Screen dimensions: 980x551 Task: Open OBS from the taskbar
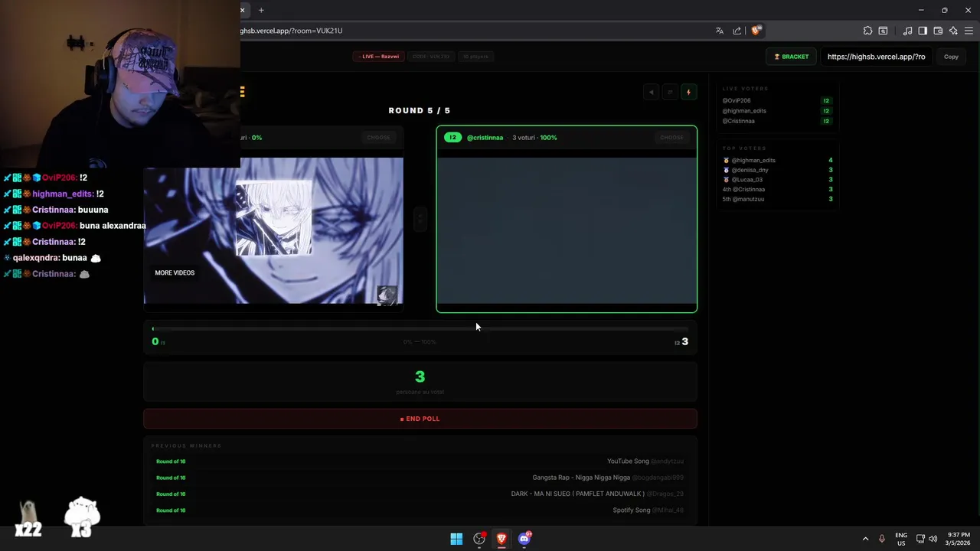[479, 539]
